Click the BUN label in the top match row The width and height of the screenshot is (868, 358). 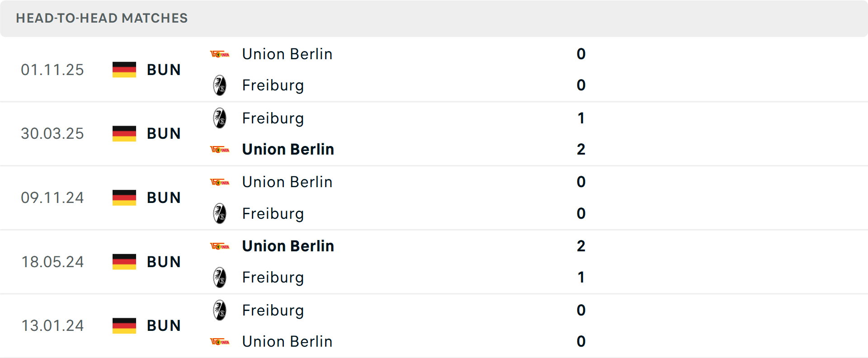[x=164, y=70]
